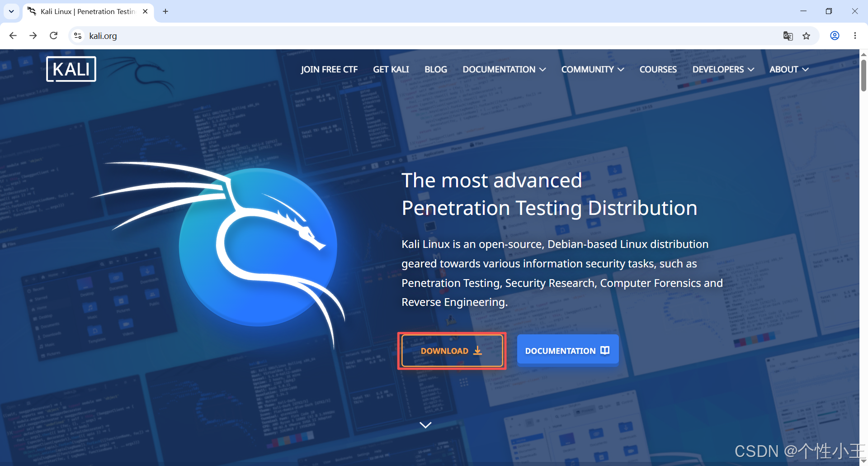Click the page vertical scrollbar thumb
This screenshot has width=868, height=466.
pyautogui.click(x=863, y=75)
